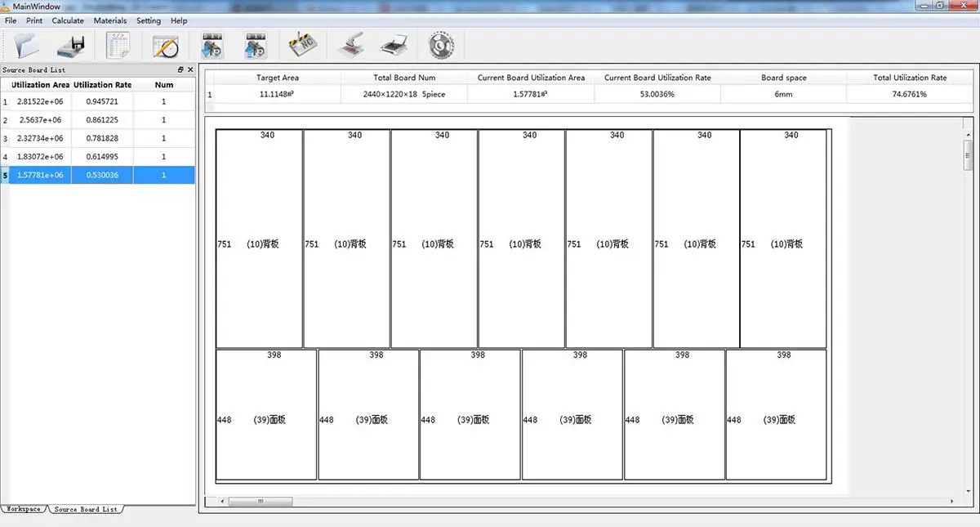
Task: Click the DXF icon with up arrow
Action: [x=256, y=45]
